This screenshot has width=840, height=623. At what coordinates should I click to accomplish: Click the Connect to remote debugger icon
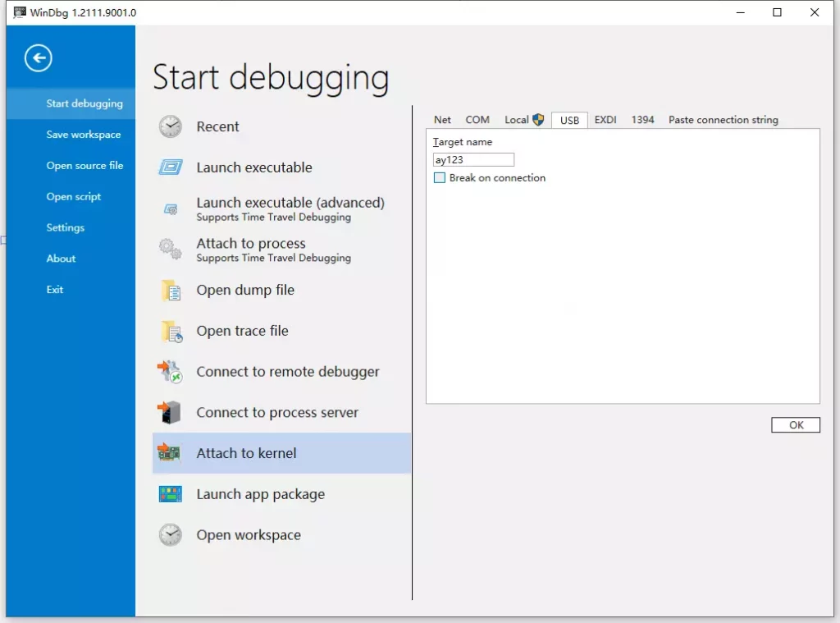click(171, 372)
